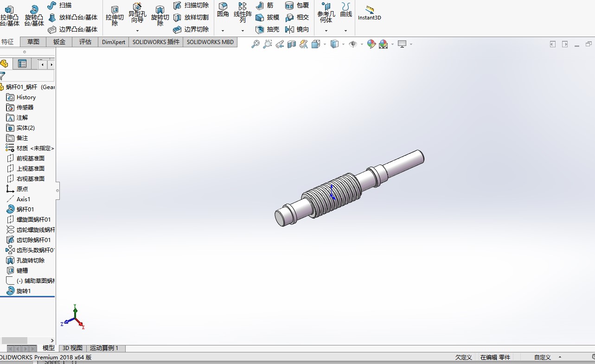The image size is (595, 364).
Task: Select the 拉伸切除 extruded cut tool
Action: pos(115,16)
